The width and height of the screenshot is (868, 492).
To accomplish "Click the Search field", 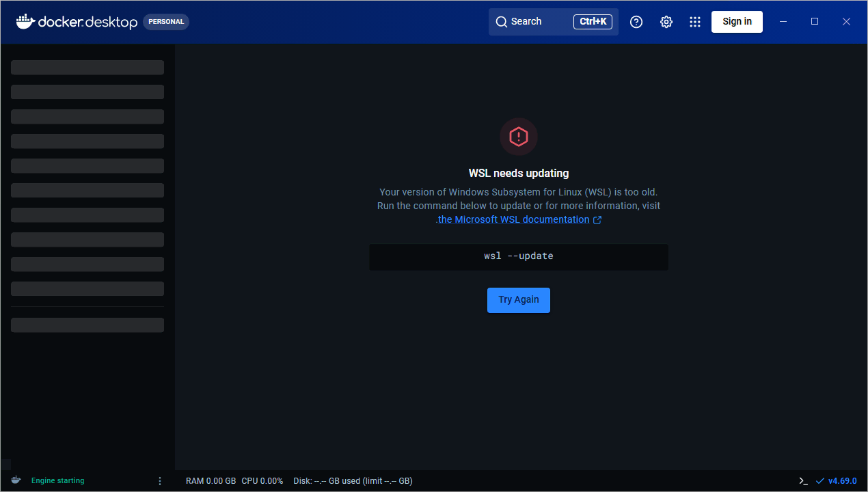I will pos(554,22).
